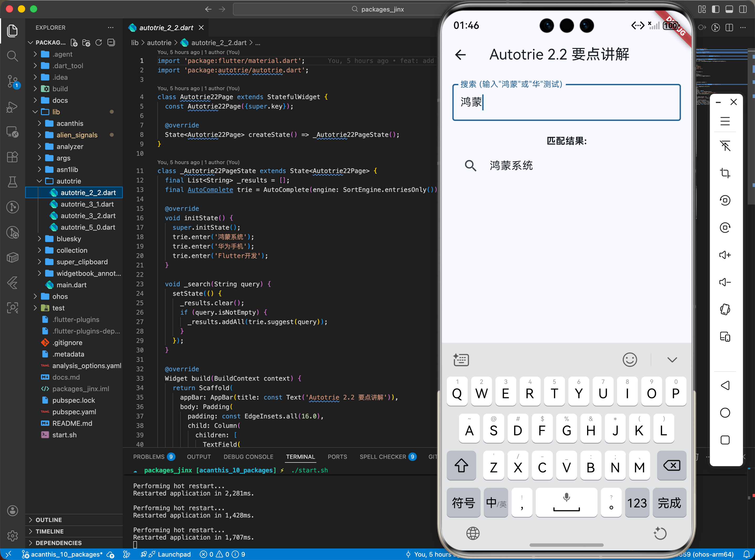Click Launchpad in the status bar

(174, 554)
